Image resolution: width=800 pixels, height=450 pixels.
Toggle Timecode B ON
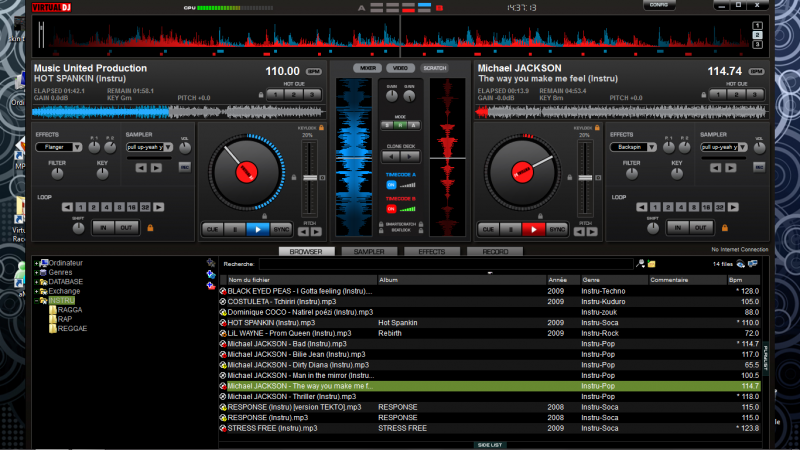[x=391, y=209]
